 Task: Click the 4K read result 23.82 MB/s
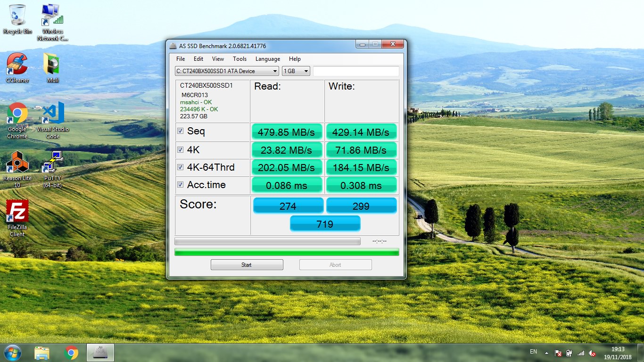click(287, 150)
